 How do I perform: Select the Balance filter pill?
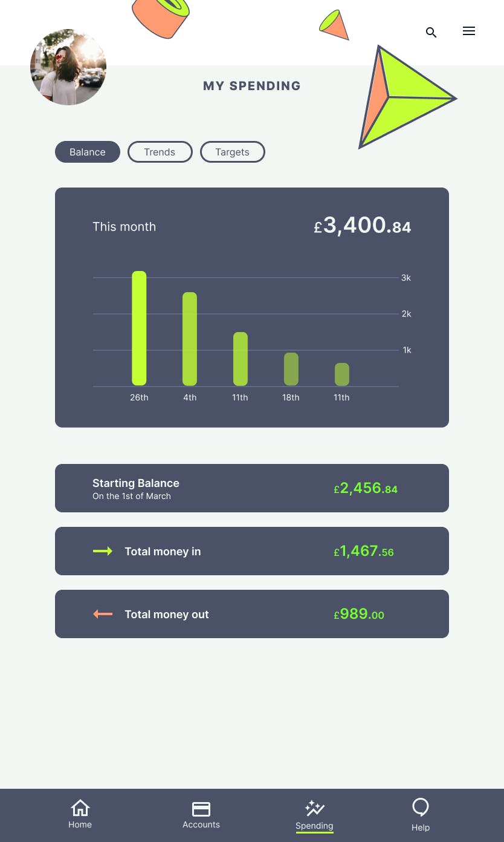[x=87, y=152]
